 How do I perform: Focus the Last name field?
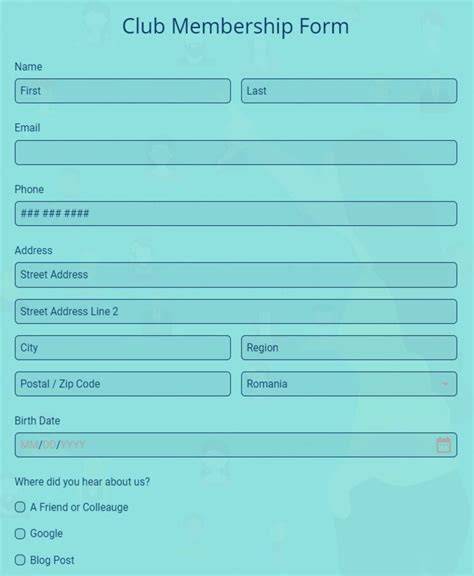pyautogui.click(x=349, y=91)
